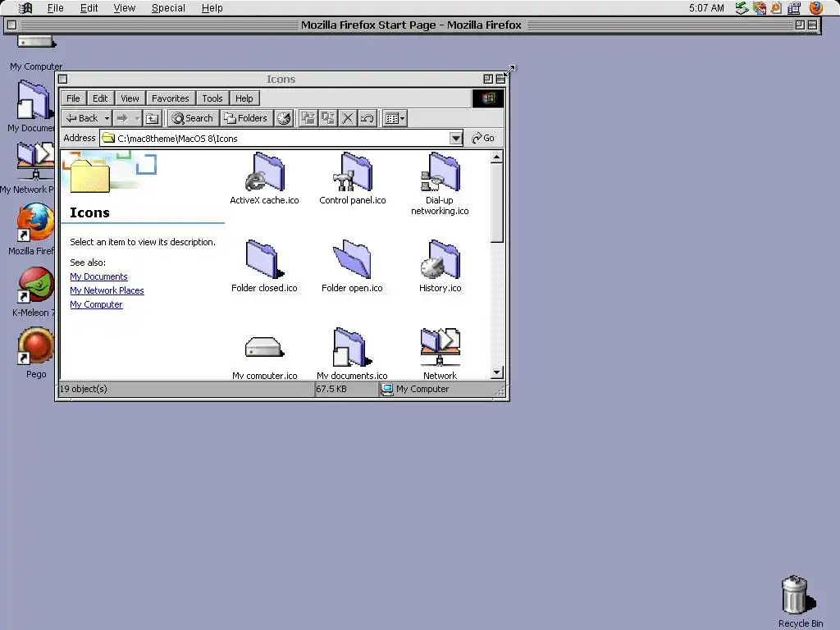Image resolution: width=840 pixels, height=630 pixels.
Task: Open the top menu bar File menu
Action: (55, 8)
